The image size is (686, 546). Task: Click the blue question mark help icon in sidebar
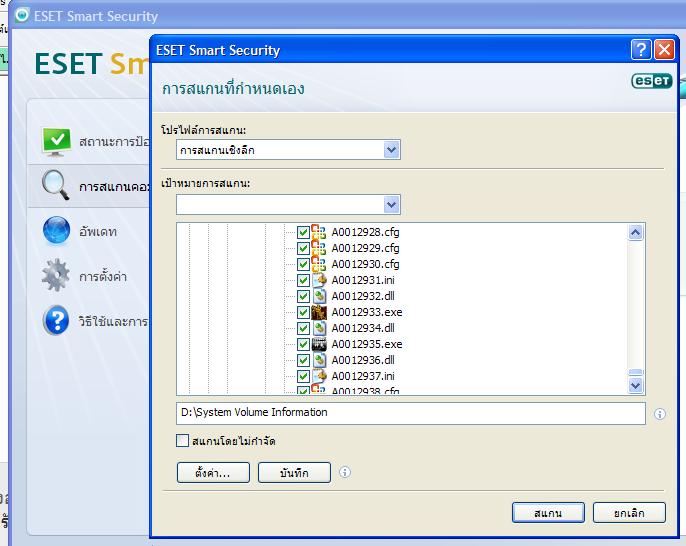56,320
